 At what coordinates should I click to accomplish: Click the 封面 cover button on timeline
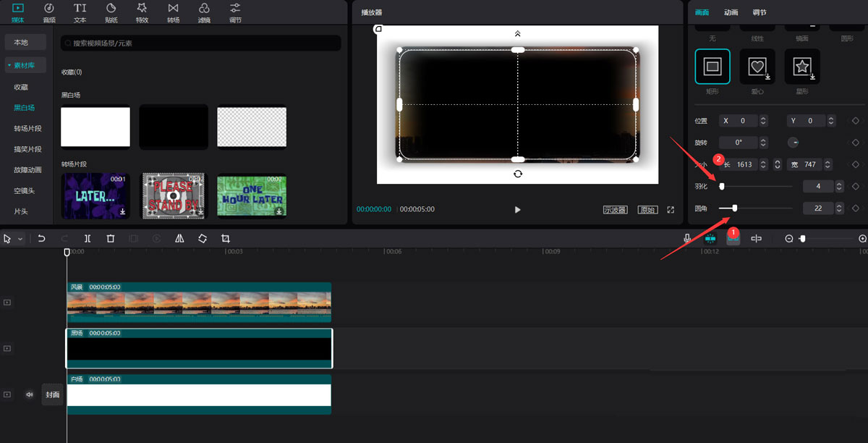coord(53,395)
